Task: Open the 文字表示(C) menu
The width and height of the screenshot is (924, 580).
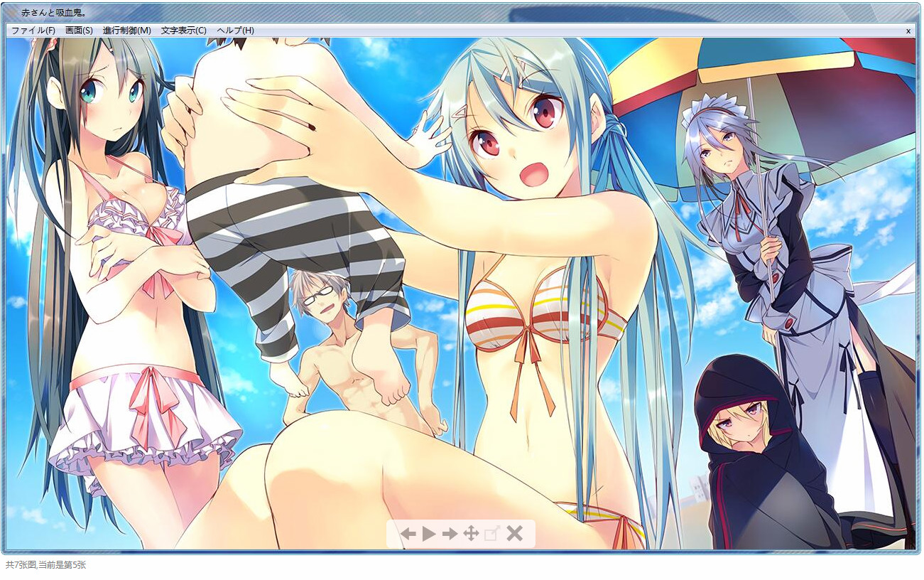Action: pyautogui.click(x=183, y=31)
